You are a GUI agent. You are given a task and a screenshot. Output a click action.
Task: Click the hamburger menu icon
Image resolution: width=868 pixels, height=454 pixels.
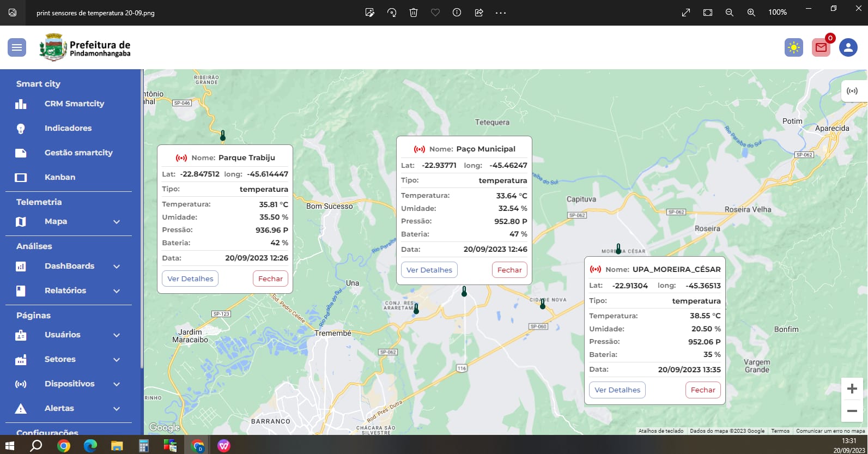tap(17, 47)
